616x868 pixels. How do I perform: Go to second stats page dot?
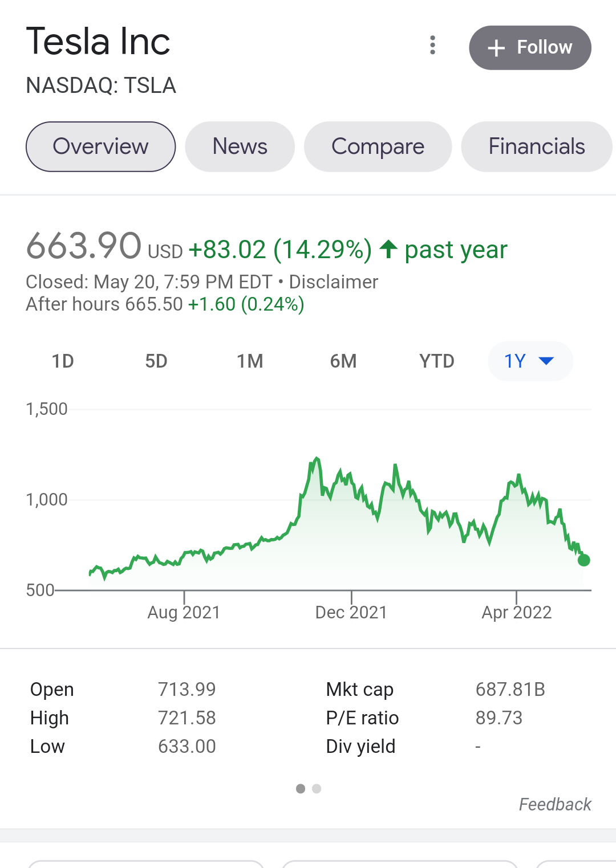click(317, 789)
